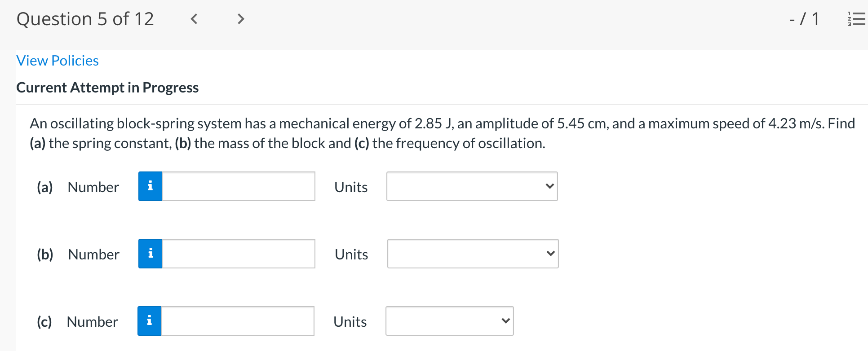
Task: Click the Question 5 of 12 heading
Action: tap(85, 19)
